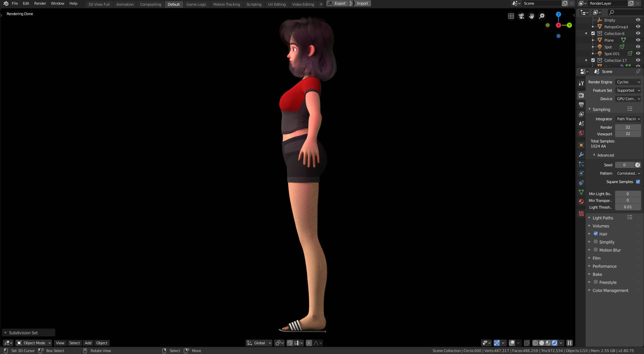Open the Object Data green triangle icon

tap(581, 192)
